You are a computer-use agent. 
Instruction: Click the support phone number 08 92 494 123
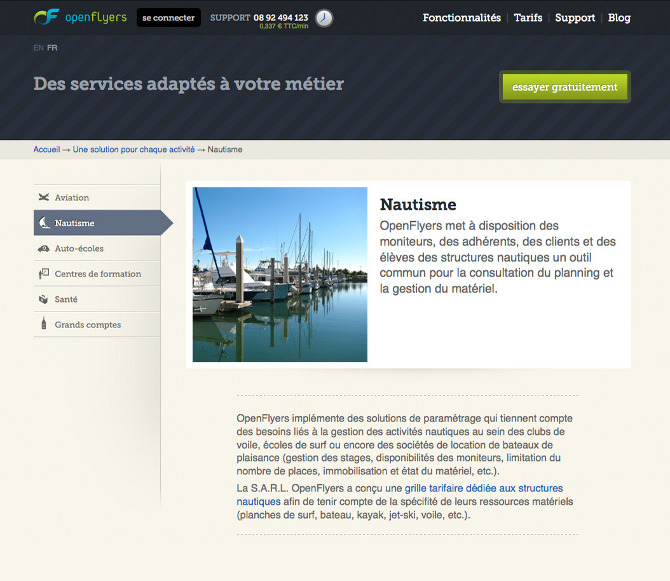click(281, 18)
